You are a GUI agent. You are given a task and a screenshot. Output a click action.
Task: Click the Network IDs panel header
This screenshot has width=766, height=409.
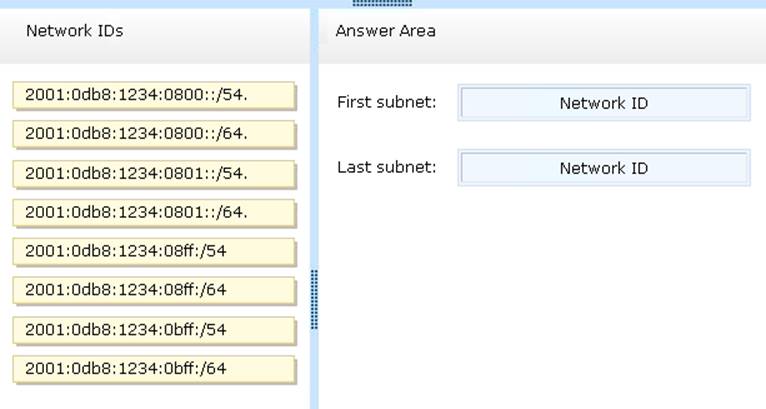pos(75,31)
